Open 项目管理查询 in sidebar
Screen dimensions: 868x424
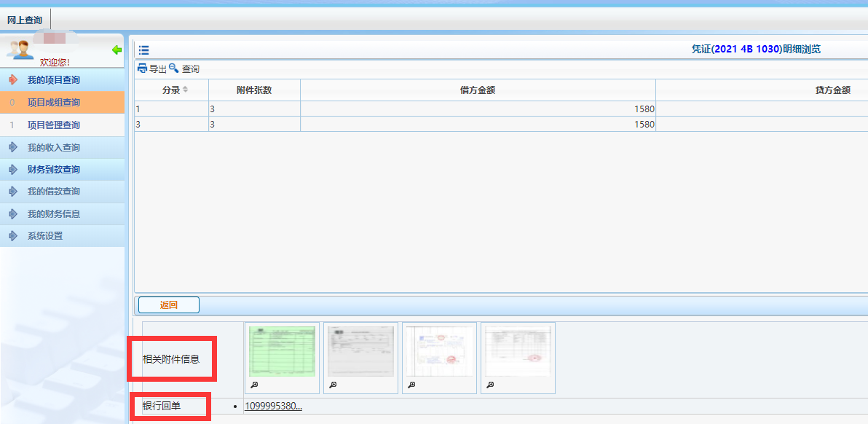click(x=53, y=125)
